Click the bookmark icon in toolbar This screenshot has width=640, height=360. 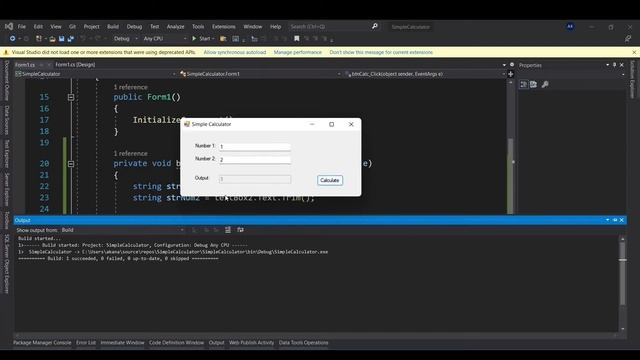[297, 39]
